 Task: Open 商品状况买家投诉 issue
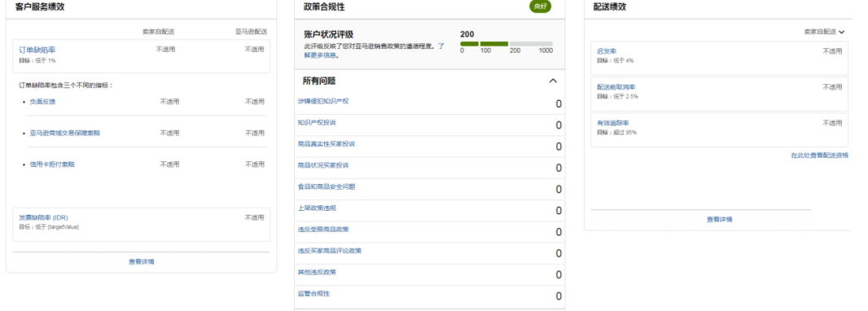click(322, 165)
